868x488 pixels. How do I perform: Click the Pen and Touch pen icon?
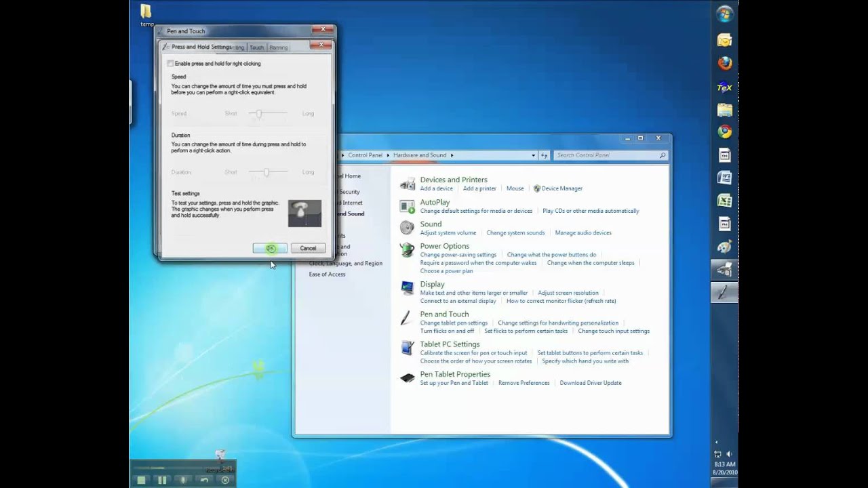407,318
